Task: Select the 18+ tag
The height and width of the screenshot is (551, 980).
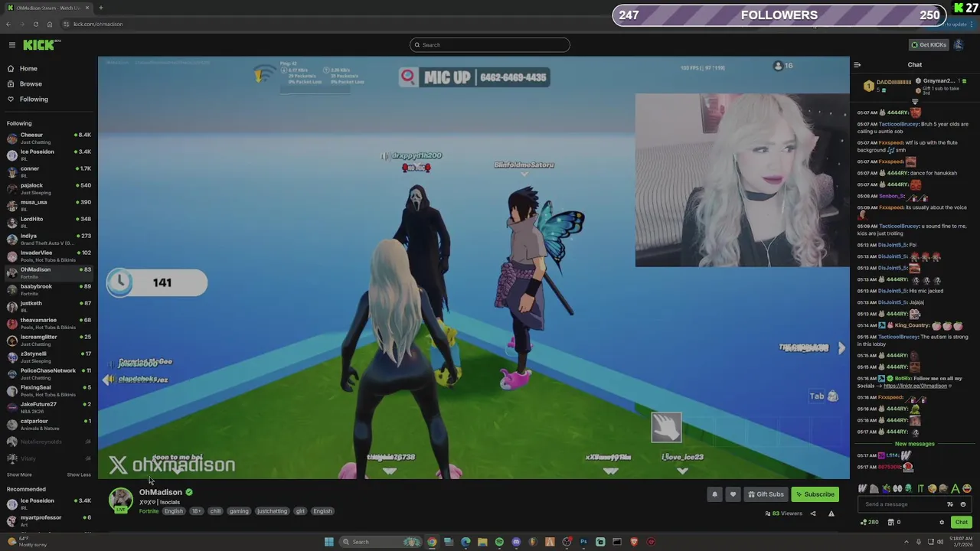Action: 197,511
